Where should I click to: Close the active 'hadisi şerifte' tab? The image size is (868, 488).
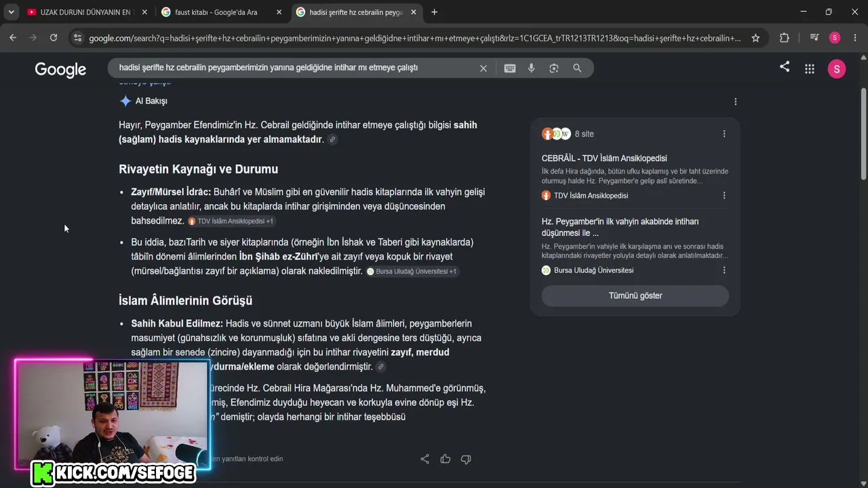414,12
